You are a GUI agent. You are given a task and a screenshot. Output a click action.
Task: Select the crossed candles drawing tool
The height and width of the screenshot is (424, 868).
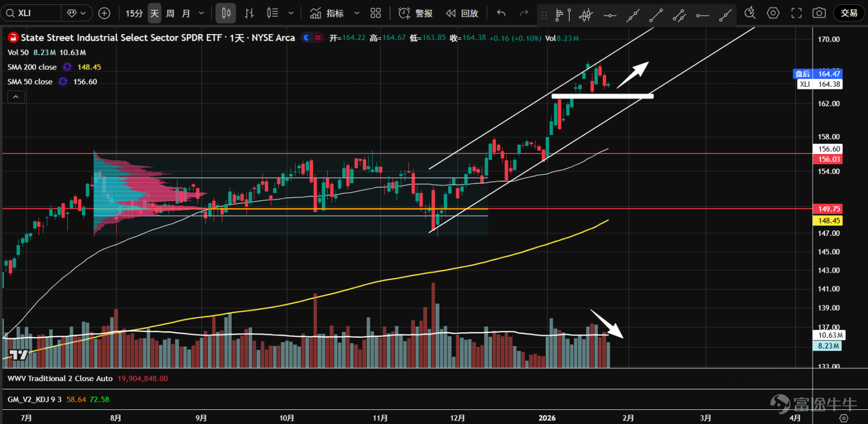coord(586,15)
